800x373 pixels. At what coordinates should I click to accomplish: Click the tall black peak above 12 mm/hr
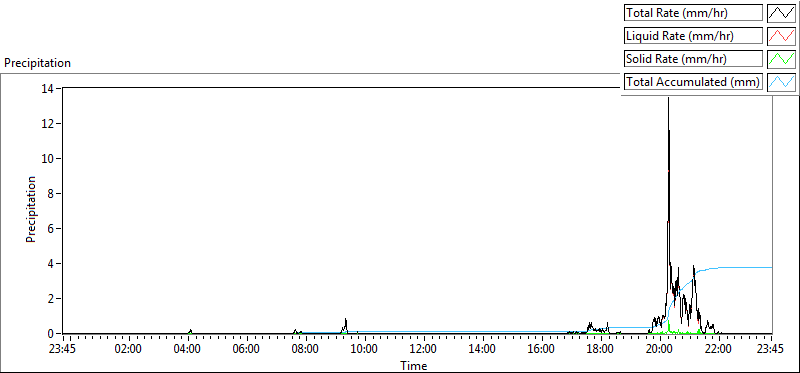coord(668,117)
